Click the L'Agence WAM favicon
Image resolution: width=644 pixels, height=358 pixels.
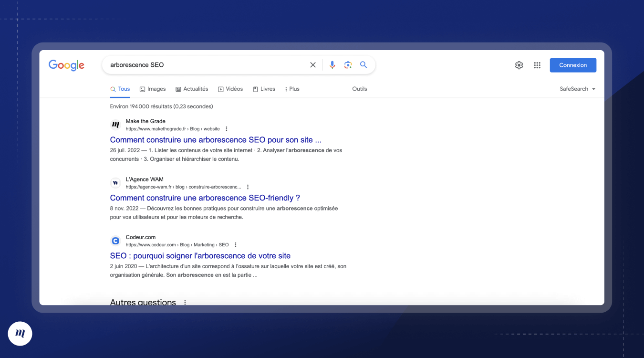click(x=115, y=183)
